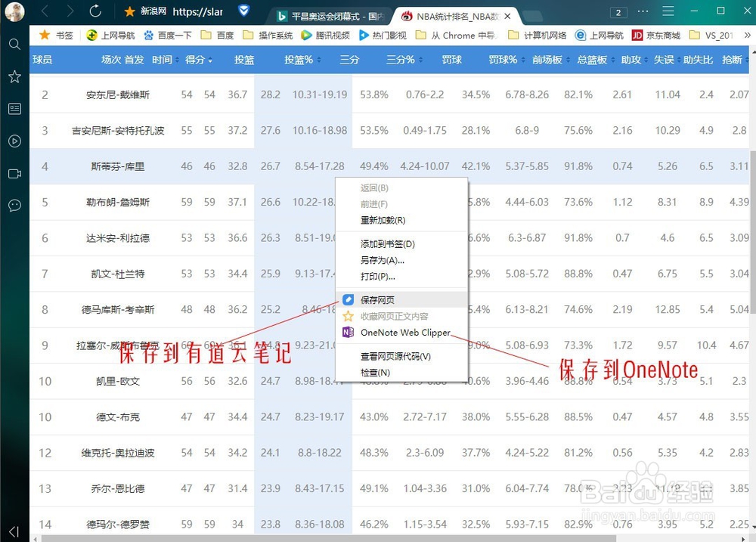Screen dimensions: 756x542
Task: Open the 百度 bookmark folder
Action: 217,36
